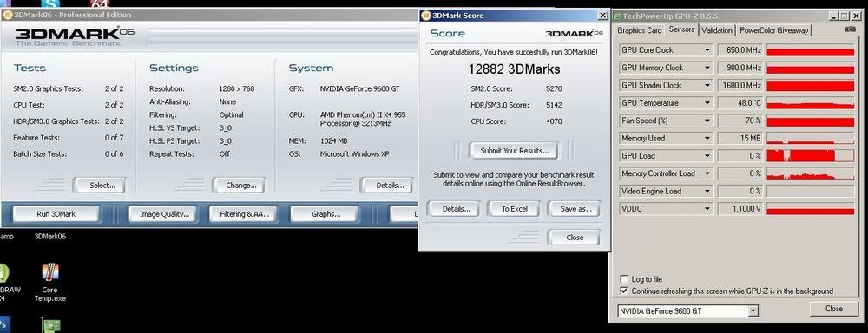Screen dimensions: 868x333
Task: Click the 900.0 MHz memory clock value
Action: [x=740, y=68]
